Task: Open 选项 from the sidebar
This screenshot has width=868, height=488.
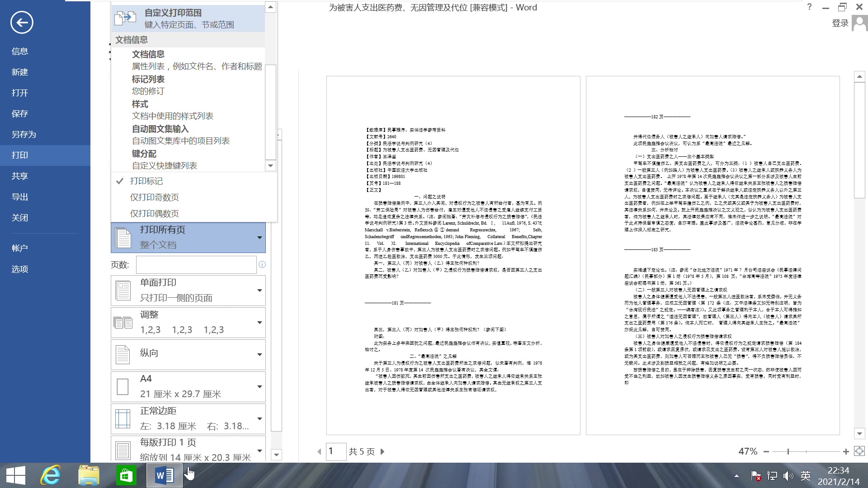Action: (19, 269)
